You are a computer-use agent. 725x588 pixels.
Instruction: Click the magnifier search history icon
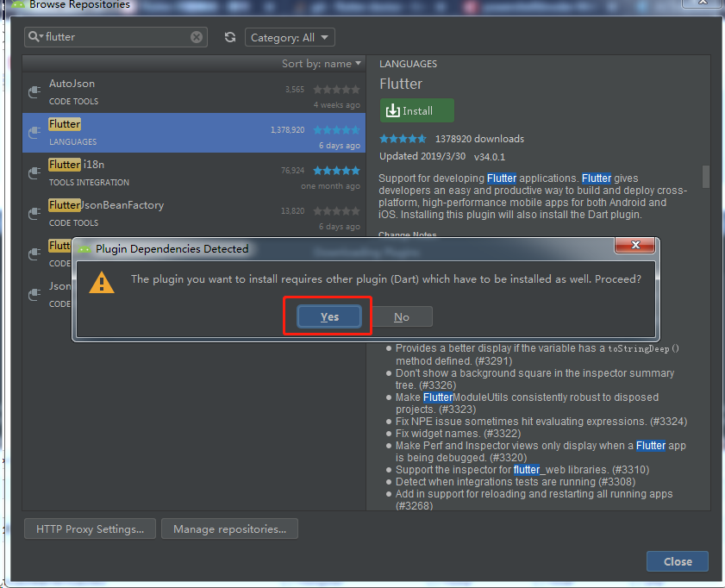35,36
